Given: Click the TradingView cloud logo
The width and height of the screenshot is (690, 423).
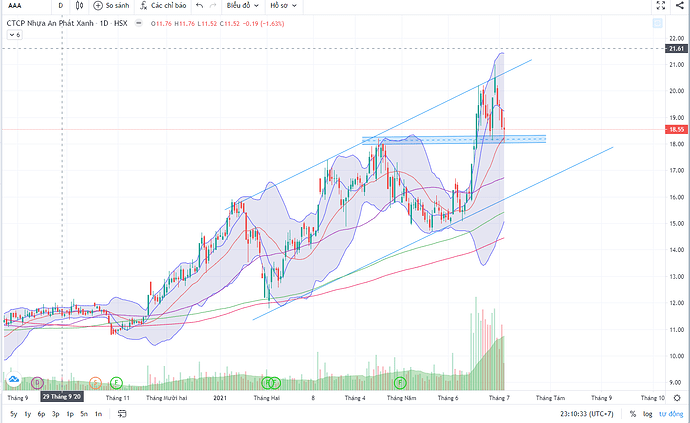Looking at the screenshot, I should 13,379.
